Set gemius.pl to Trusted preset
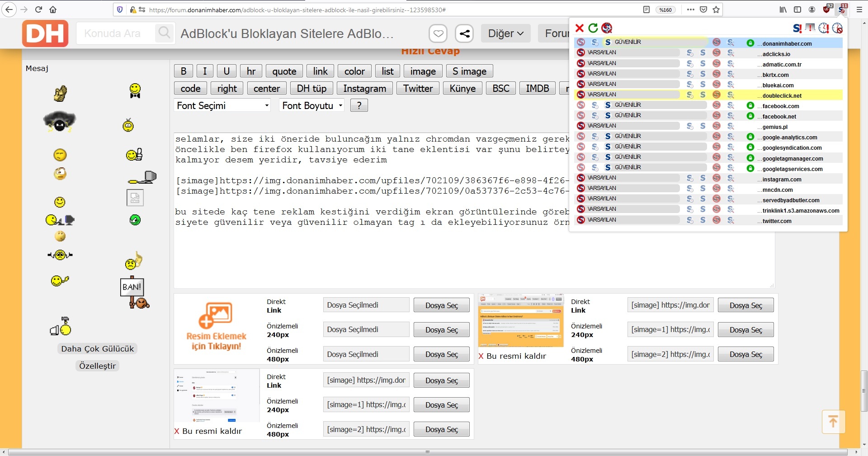The height and width of the screenshot is (456, 868). coord(703,126)
